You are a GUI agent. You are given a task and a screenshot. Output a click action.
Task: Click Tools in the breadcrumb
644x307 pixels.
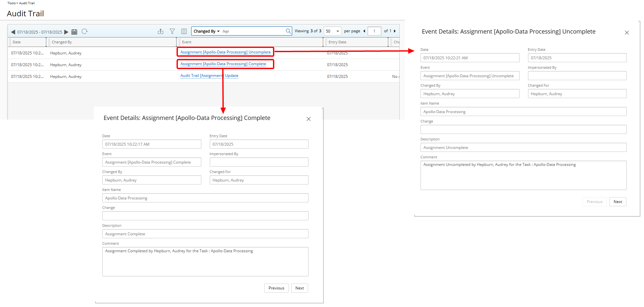[x=11, y=3]
